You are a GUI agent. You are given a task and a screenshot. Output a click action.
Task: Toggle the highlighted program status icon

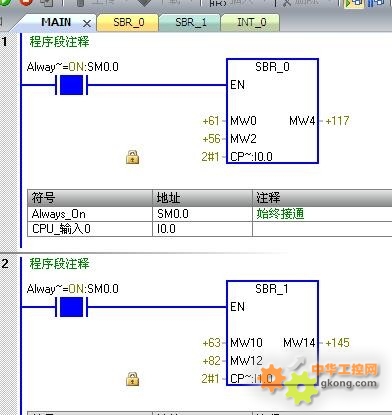[x=353, y=3]
